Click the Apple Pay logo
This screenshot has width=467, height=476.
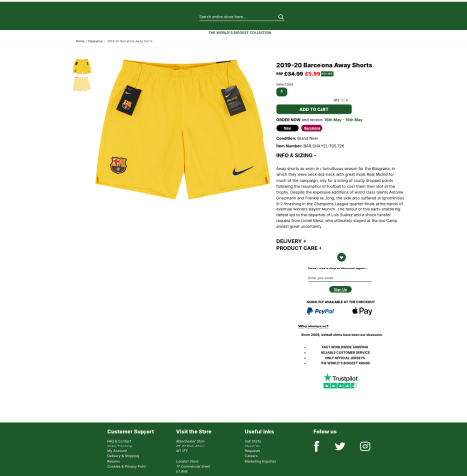tap(362, 311)
